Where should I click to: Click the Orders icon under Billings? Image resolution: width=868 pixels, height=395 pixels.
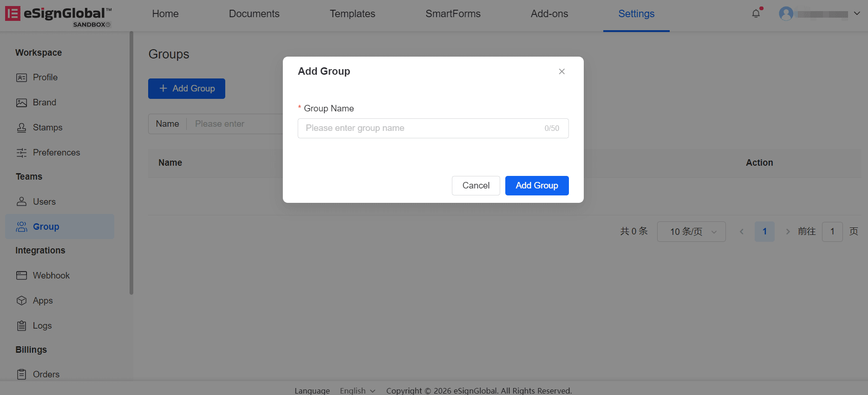click(21, 374)
